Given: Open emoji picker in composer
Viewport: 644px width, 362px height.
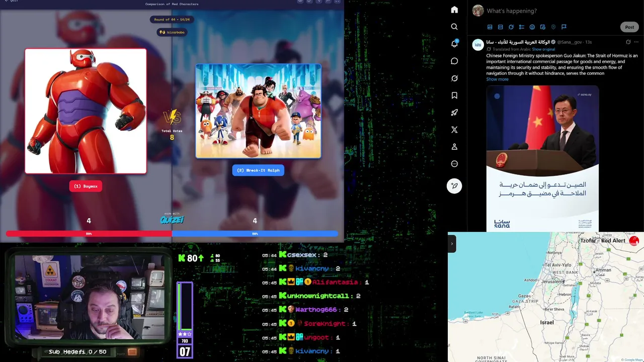Looking at the screenshot, I should pyautogui.click(x=532, y=27).
